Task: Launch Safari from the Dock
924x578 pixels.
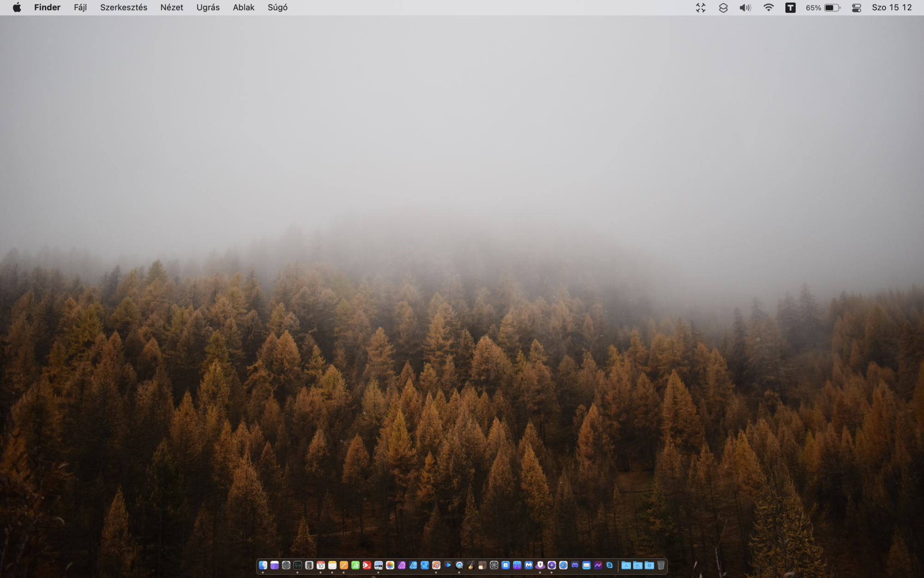Action: [x=563, y=565]
